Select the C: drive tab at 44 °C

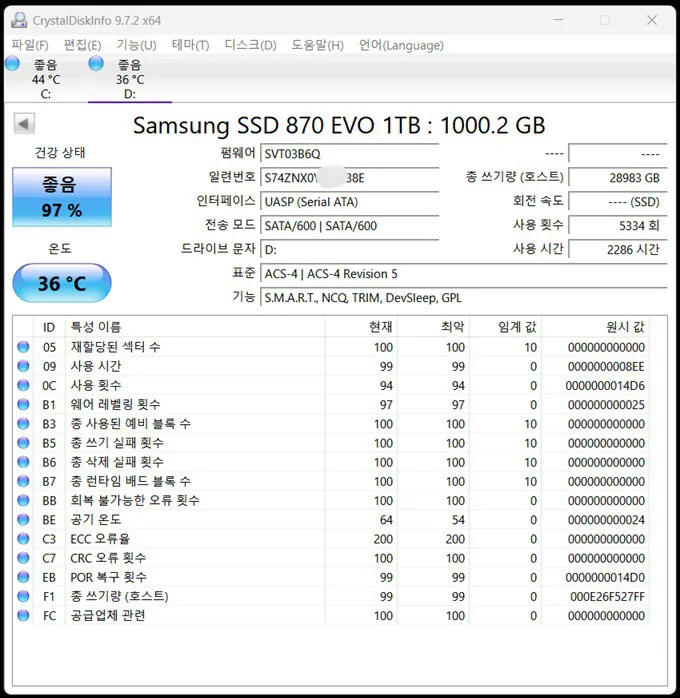pos(46,79)
